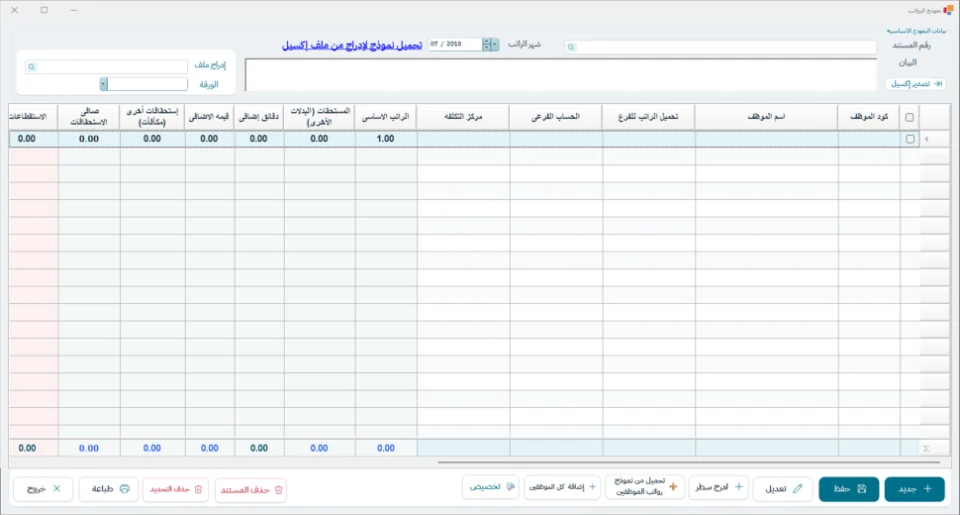Viewport: 960px width, 515px height.
Task: Click the صافى الاستحقاقات column header
Action: pyautogui.click(x=89, y=116)
